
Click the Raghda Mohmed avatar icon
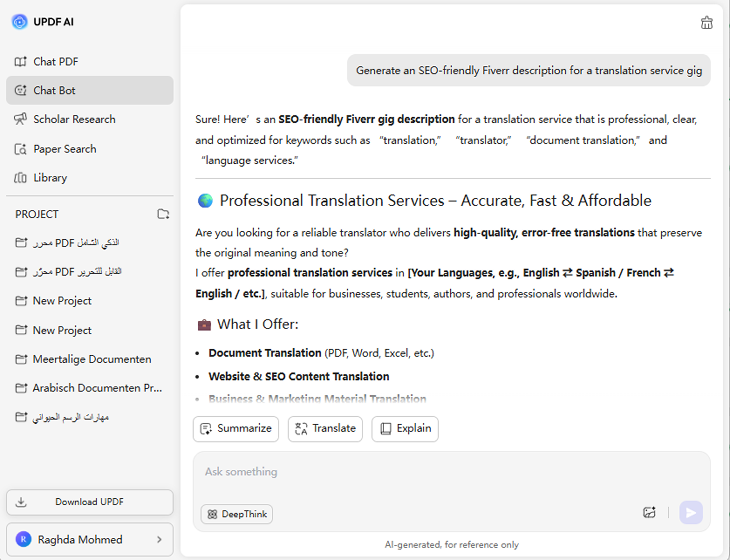(x=23, y=539)
